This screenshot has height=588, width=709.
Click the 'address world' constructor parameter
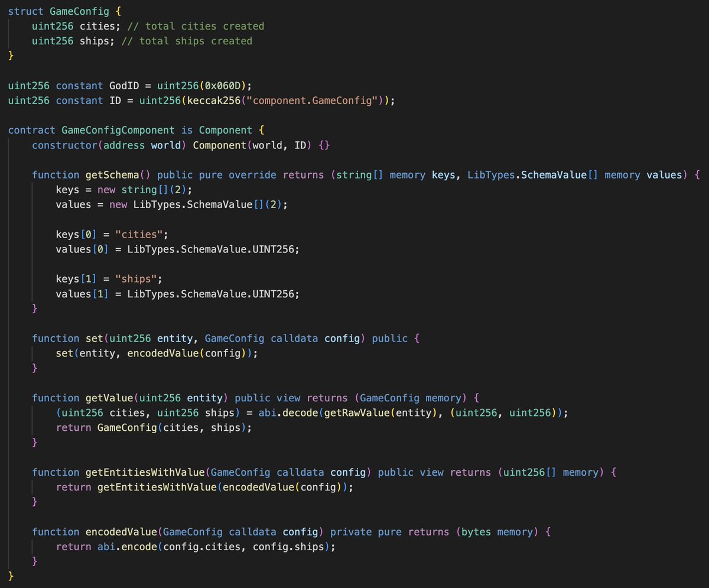pyautogui.click(x=142, y=145)
